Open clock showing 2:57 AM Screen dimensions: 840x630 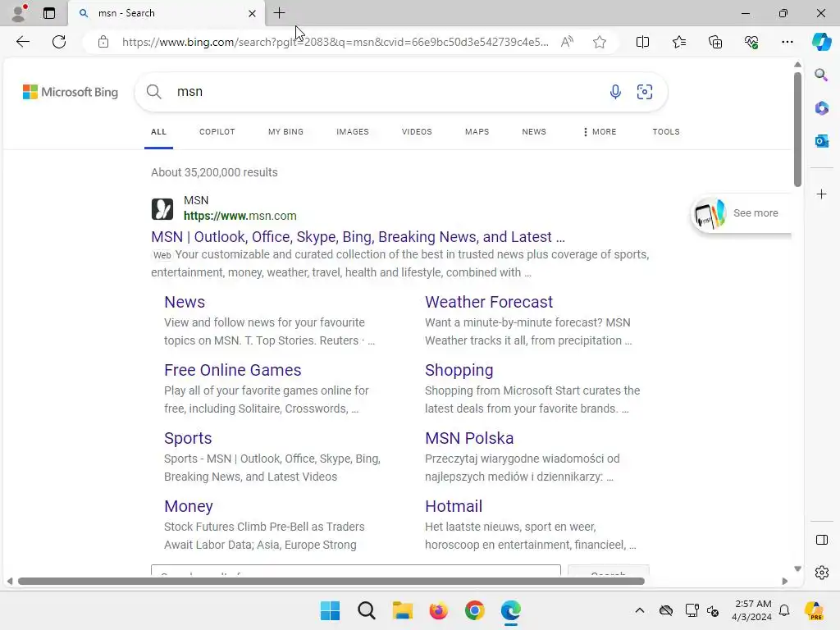751,610
